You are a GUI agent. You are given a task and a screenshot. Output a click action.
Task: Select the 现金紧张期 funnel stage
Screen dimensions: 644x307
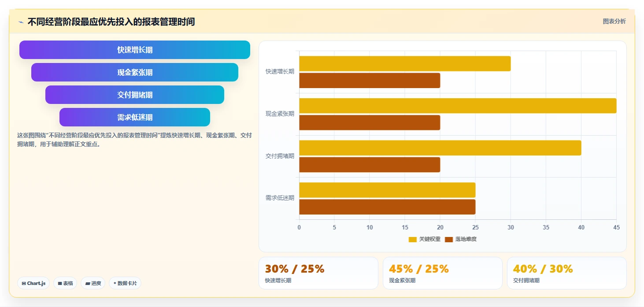[135, 72]
